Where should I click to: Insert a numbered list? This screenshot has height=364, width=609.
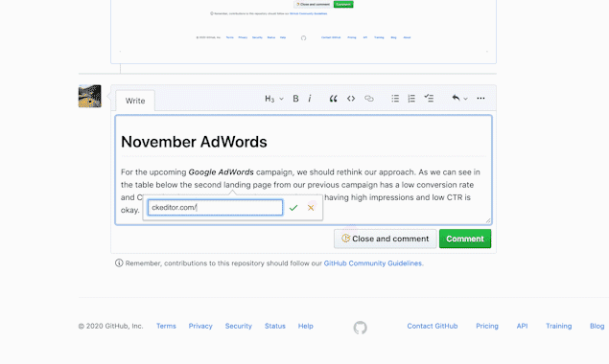(x=411, y=99)
